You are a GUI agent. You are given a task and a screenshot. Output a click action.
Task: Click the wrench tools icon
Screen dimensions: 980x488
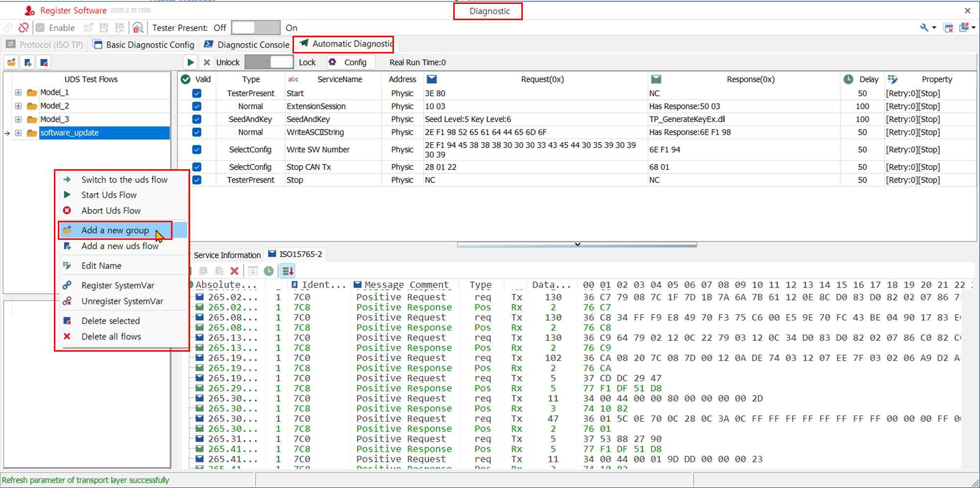(924, 27)
